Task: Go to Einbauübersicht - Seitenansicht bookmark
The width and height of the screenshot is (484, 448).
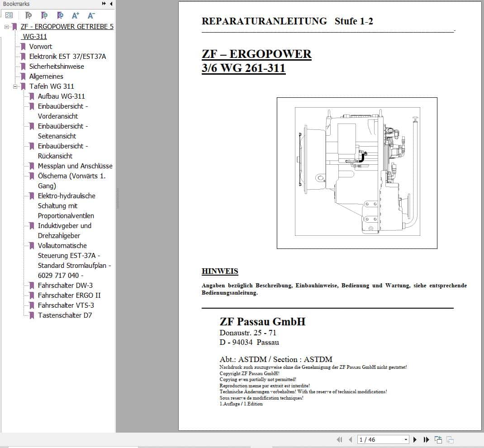Action: click(x=63, y=131)
